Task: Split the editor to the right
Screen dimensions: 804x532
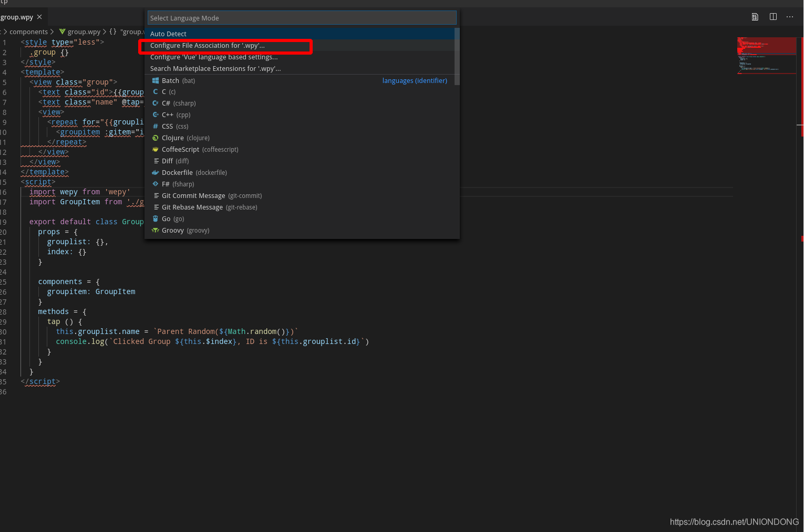Action: pos(773,17)
